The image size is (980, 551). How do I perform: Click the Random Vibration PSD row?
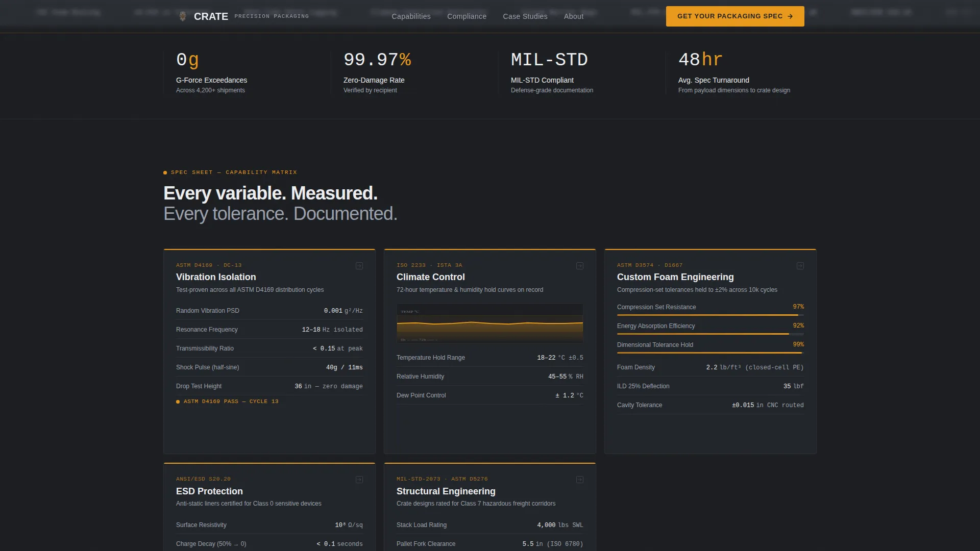(x=269, y=311)
